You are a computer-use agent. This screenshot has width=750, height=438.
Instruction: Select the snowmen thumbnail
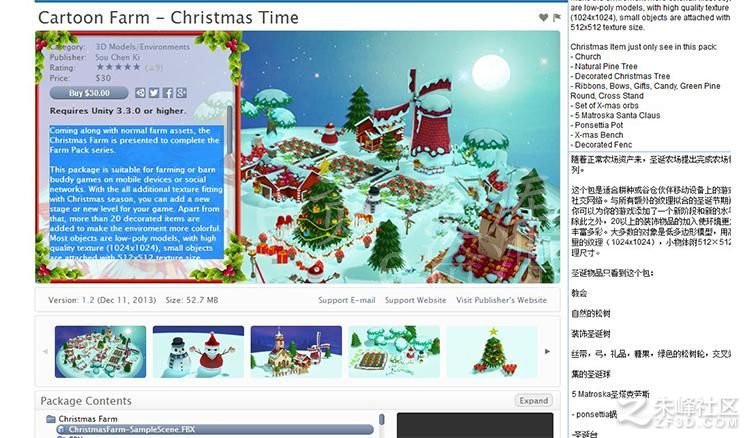(x=198, y=351)
